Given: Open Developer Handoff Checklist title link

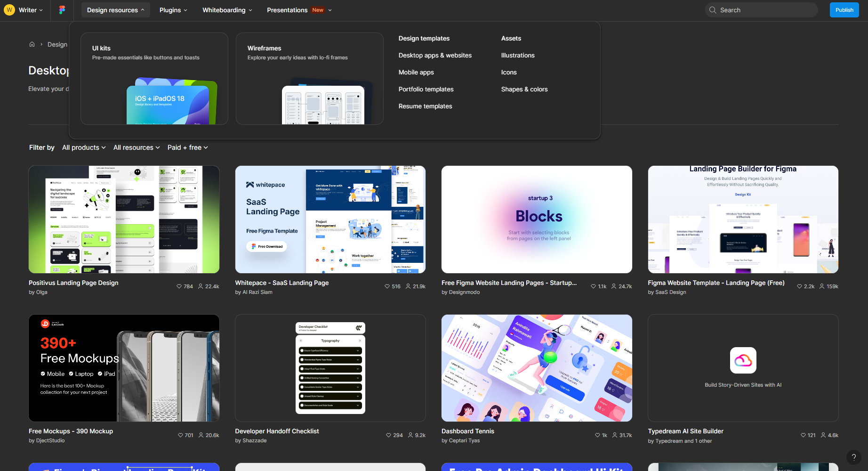Looking at the screenshot, I should [277, 431].
